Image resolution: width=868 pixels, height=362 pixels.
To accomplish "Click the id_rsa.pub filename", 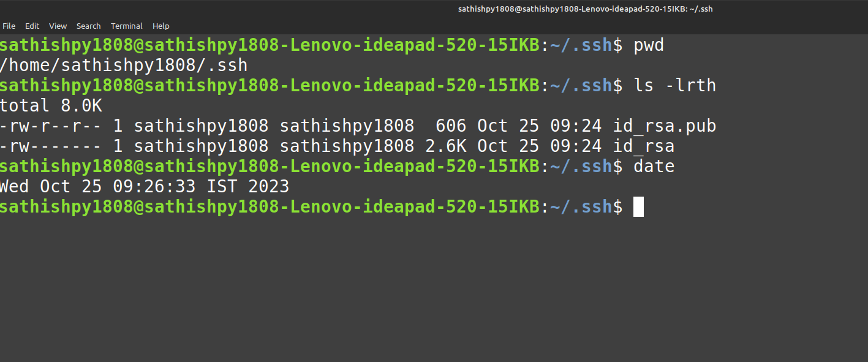I will [665, 126].
